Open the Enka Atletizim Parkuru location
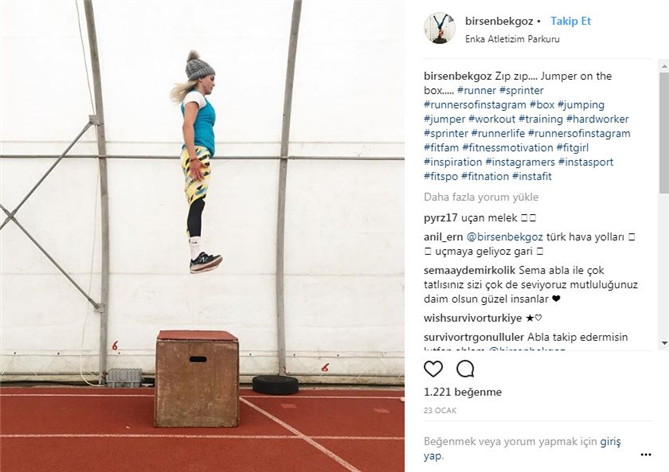Screen dimensions: 669x472 (512, 39)
